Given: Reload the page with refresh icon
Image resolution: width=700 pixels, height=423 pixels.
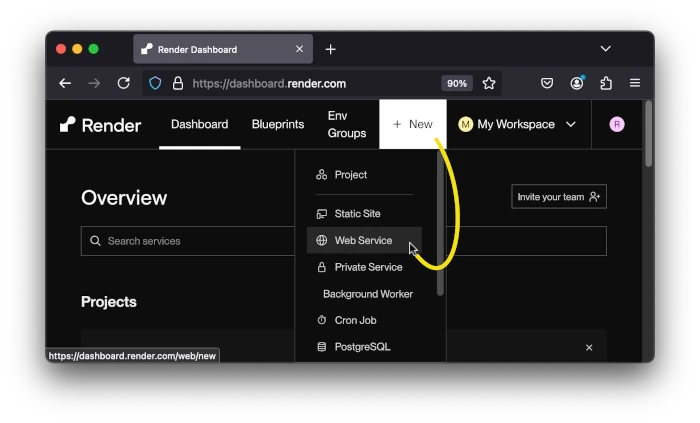Looking at the screenshot, I should click(x=124, y=83).
